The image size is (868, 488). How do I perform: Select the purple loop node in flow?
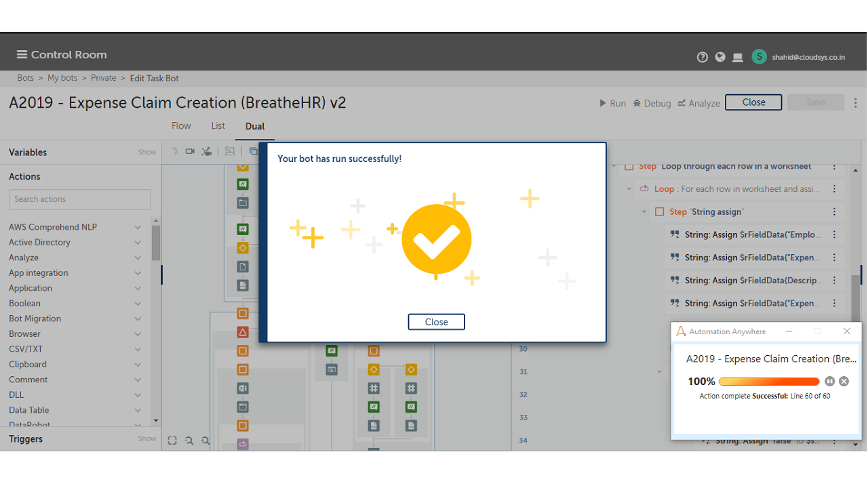tap(243, 444)
